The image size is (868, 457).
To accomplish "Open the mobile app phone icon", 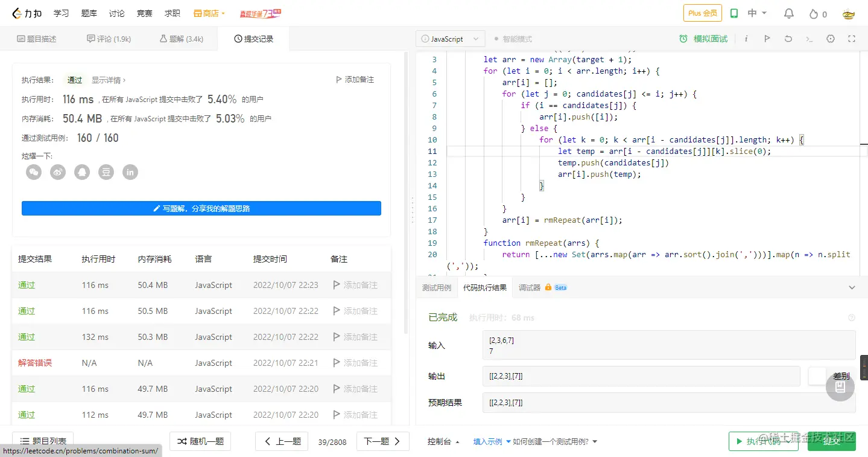I will [x=734, y=13].
